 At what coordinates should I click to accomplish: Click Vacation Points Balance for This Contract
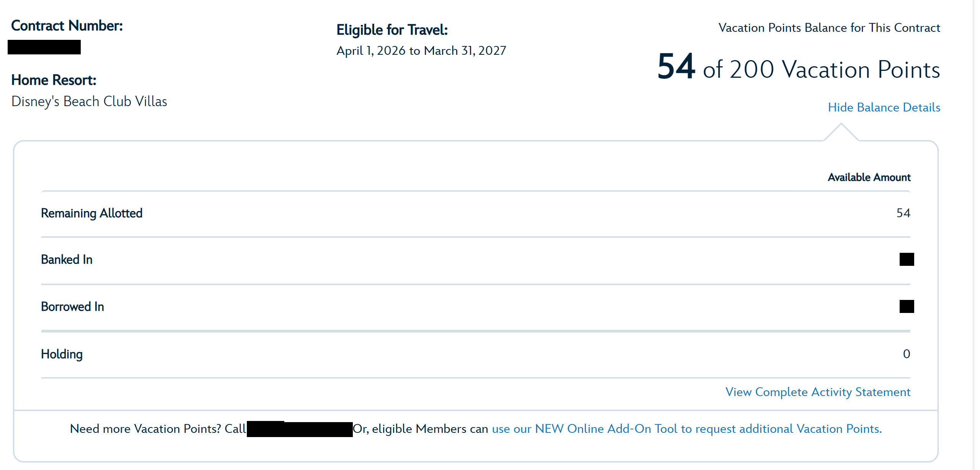coord(829,28)
